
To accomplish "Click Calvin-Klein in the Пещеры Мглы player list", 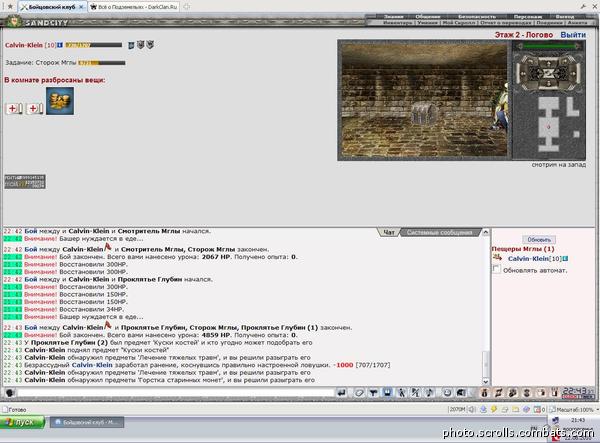I will [528, 259].
